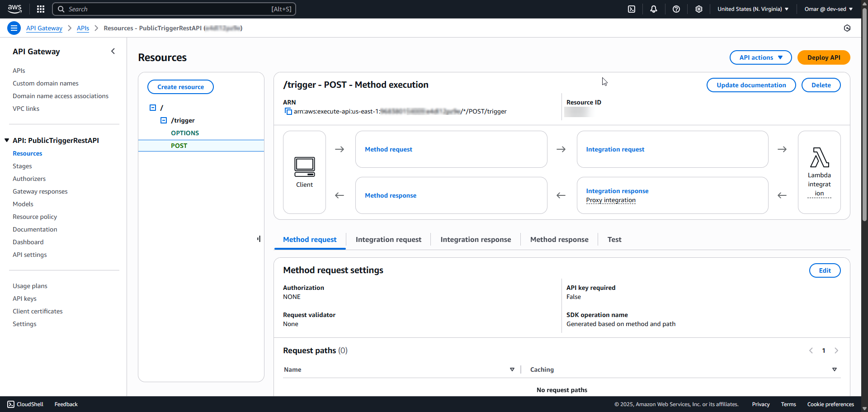This screenshot has height=412, width=868.
Task: Open the API actions dropdown
Action: pyautogui.click(x=761, y=57)
